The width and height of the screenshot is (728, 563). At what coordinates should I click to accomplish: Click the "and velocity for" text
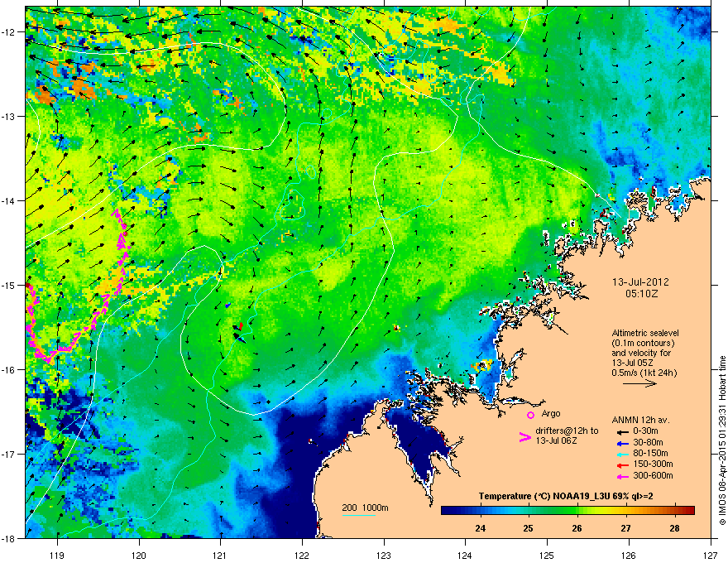pyautogui.click(x=641, y=353)
